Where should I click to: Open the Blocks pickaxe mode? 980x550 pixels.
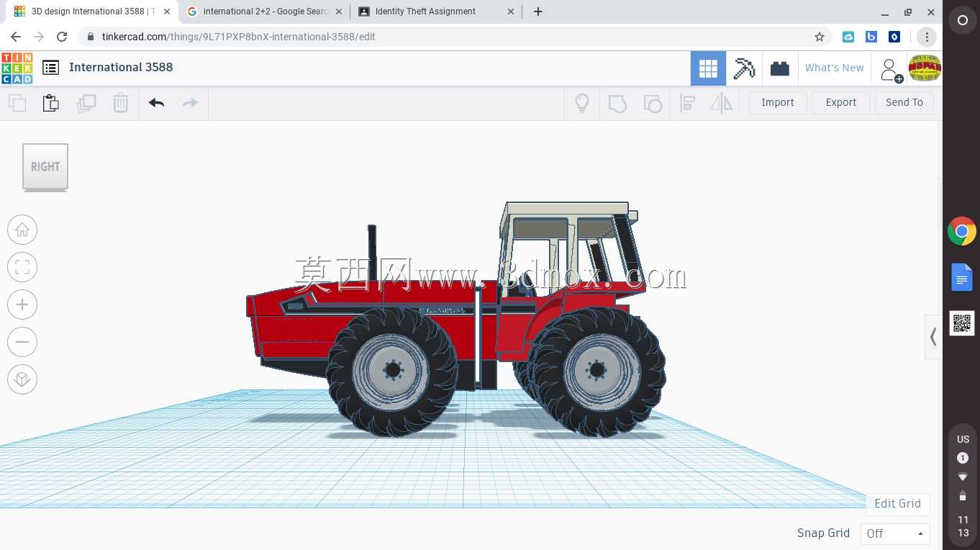tap(744, 68)
